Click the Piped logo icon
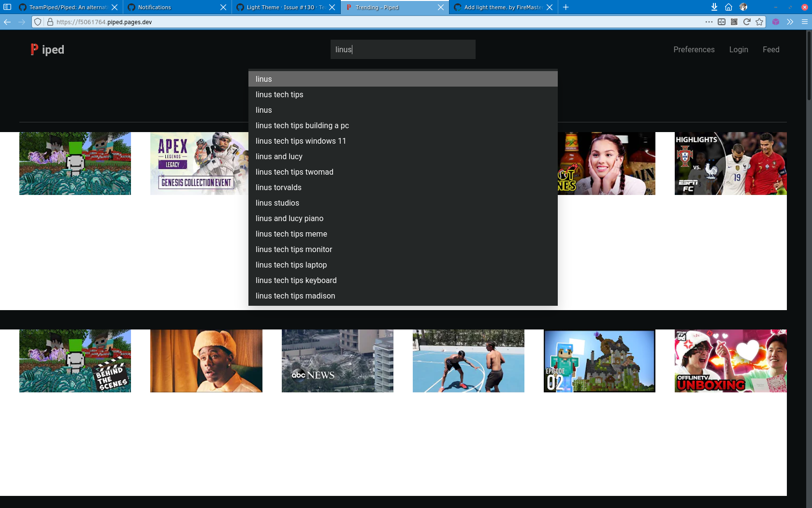 [33, 49]
